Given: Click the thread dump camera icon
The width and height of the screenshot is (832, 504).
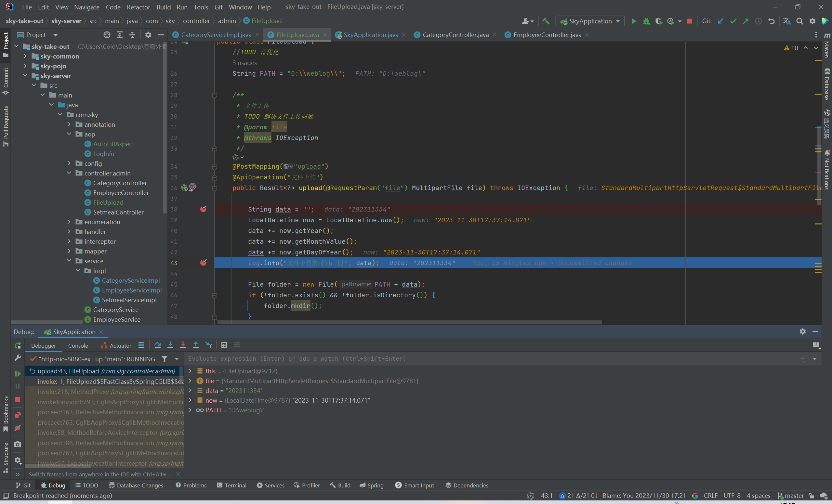Looking at the screenshot, I should (x=18, y=444).
